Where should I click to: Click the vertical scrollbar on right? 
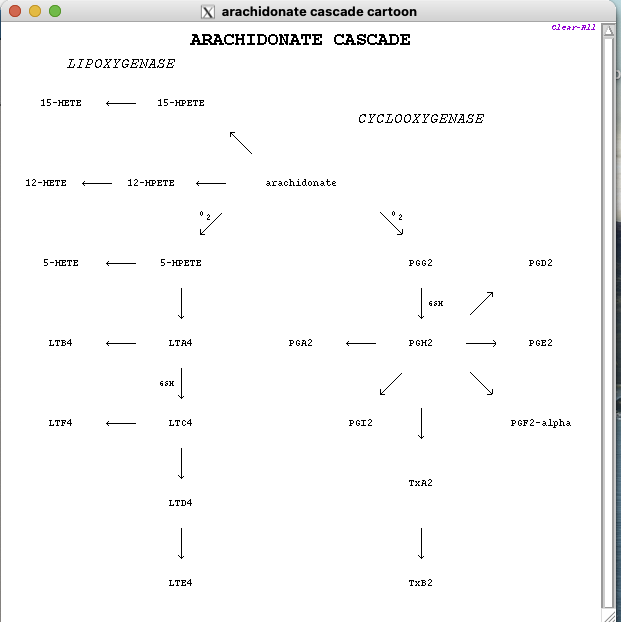coord(609,320)
